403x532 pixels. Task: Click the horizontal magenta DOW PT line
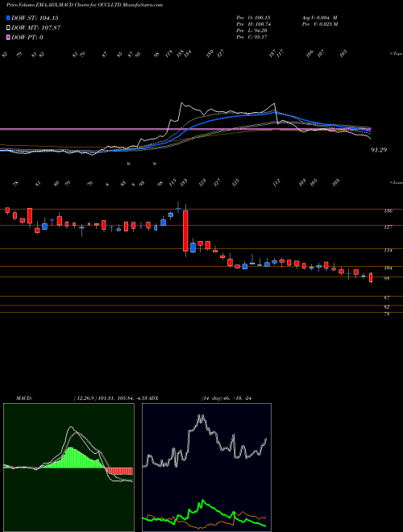[x=185, y=129]
